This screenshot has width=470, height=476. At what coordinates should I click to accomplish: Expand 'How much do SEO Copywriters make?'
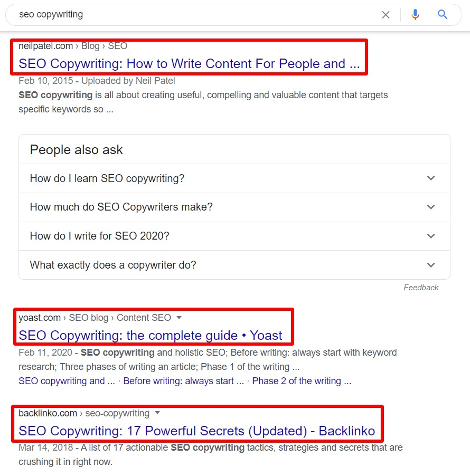tap(234, 207)
